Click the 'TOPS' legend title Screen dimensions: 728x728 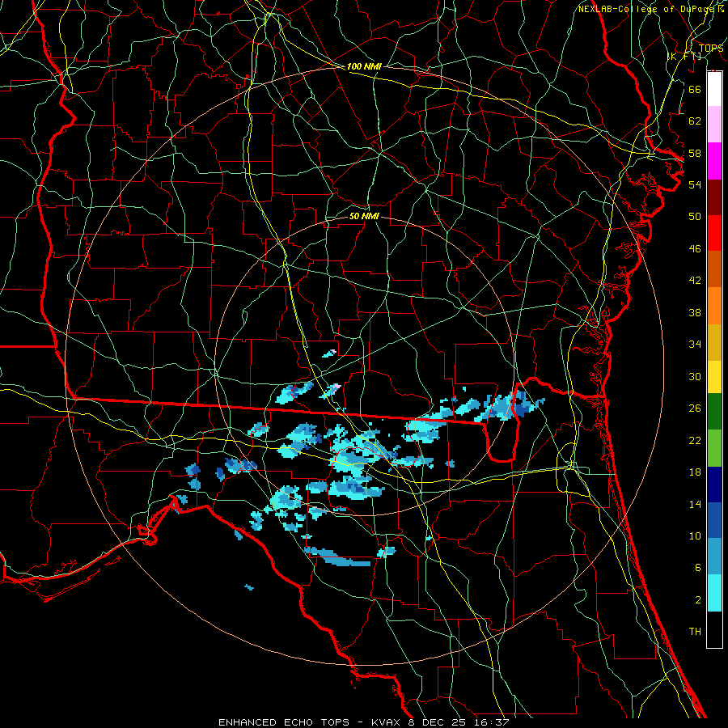click(711, 49)
